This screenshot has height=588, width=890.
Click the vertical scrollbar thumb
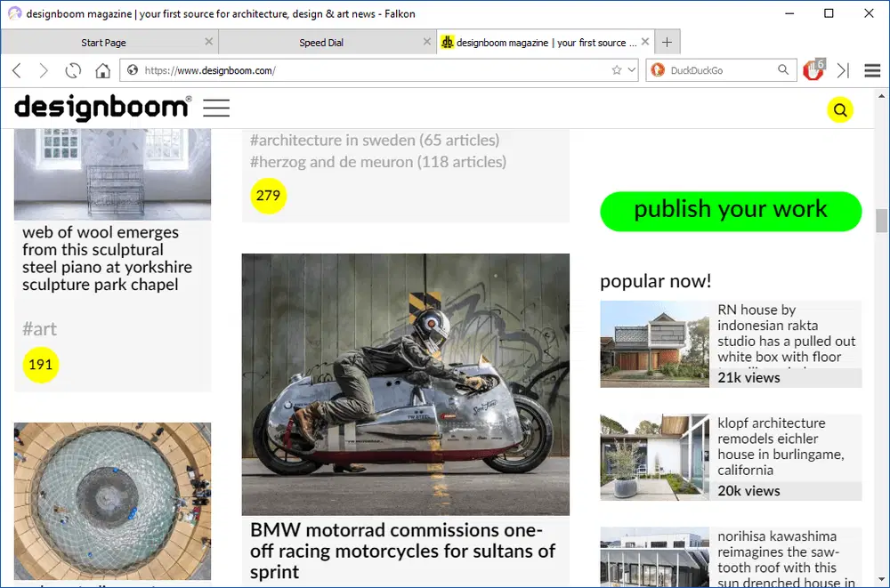coord(881,221)
